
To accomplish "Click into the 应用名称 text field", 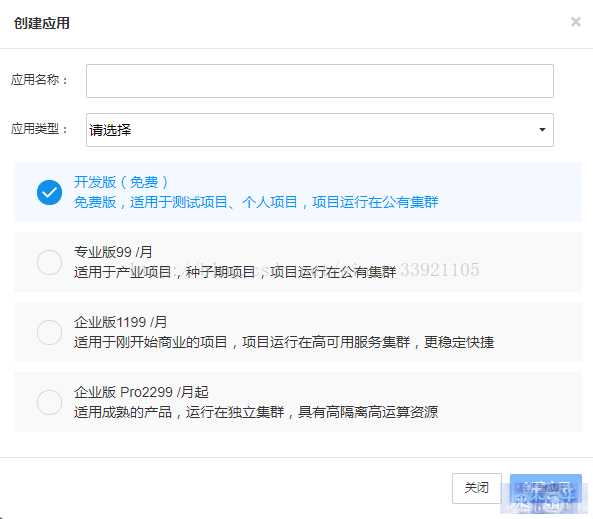I will tap(320, 81).
